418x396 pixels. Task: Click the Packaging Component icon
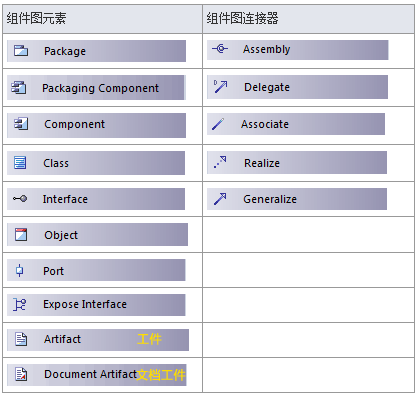click(19, 87)
